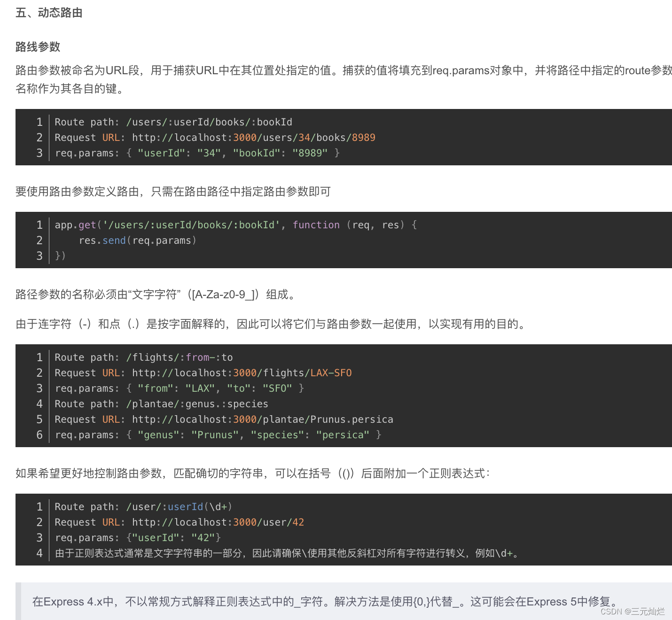Click line number 6 in the flights code block
Screen dimensions: 672x620
coord(39,434)
